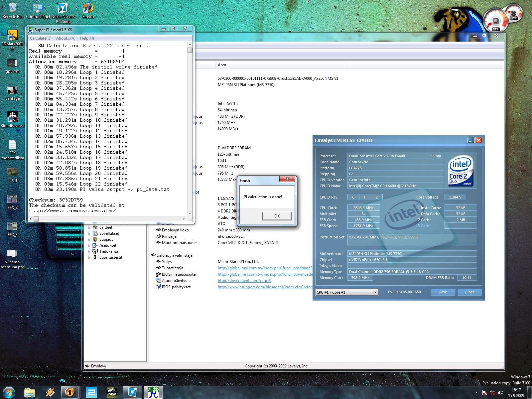Switch to EVEREST taskbar button
Screen dimensions: 532x399
(x=70, y=393)
